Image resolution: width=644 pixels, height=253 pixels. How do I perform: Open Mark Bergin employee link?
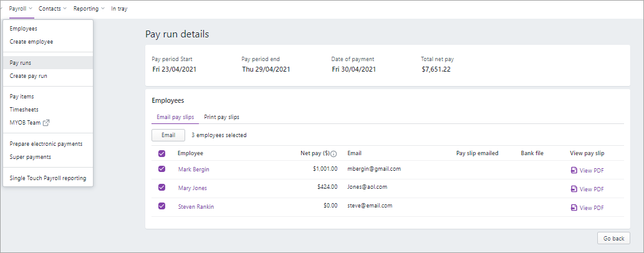click(x=193, y=169)
